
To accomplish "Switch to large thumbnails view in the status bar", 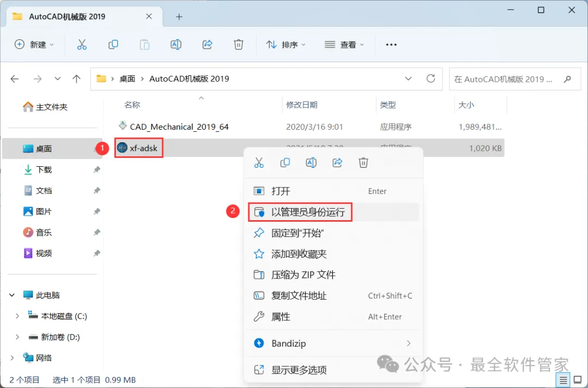I will (578, 380).
